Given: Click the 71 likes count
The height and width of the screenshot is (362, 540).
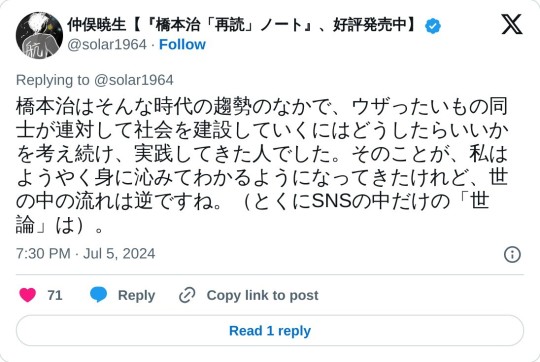Looking at the screenshot, I should 55,295.
